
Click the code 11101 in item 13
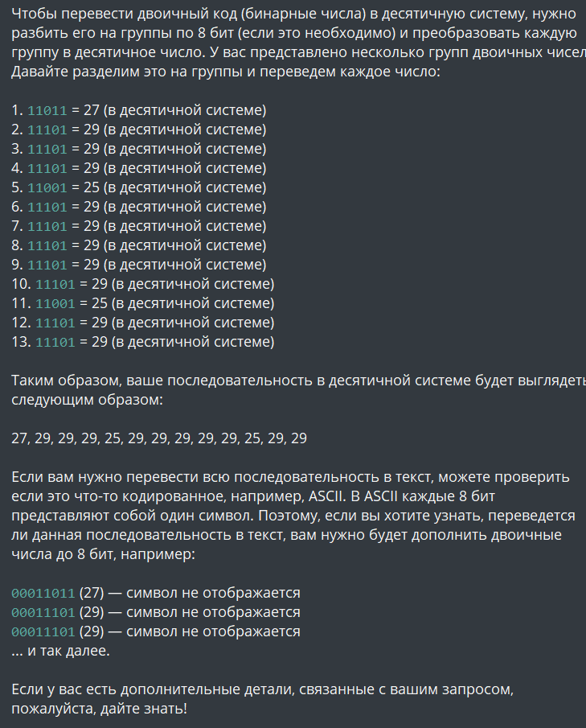(x=55, y=342)
